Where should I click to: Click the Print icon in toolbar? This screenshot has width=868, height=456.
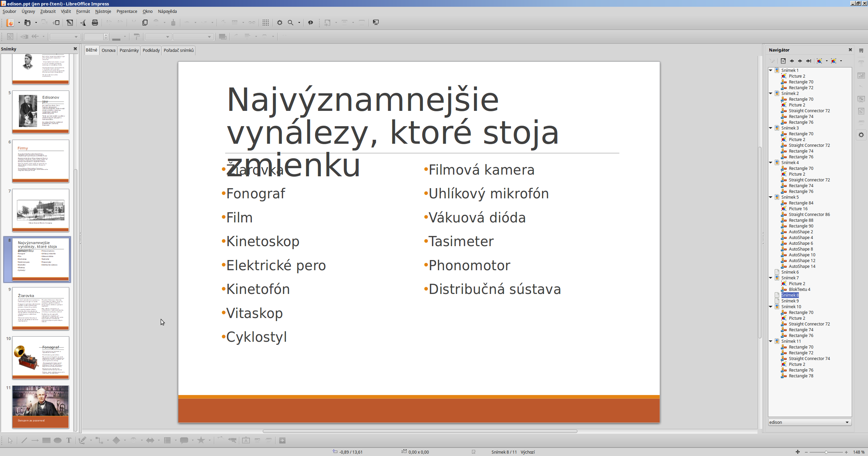[95, 23]
